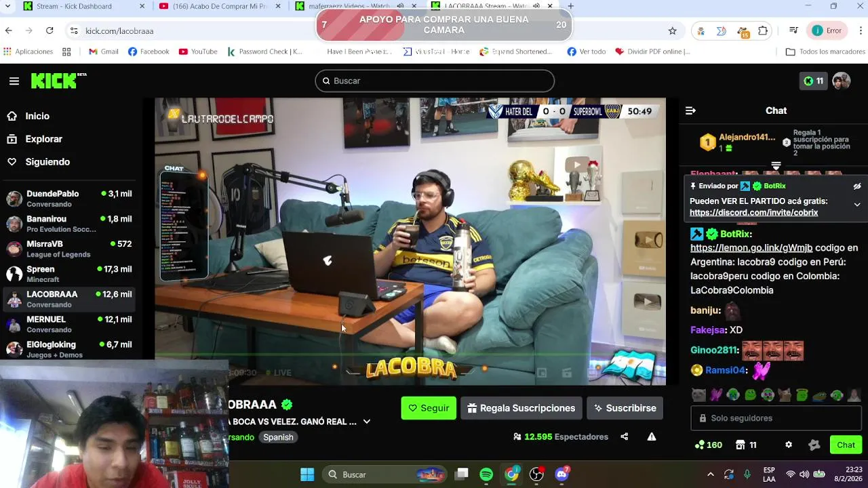The width and height of the screenshot is (868, 488).
Task: Open channel points icon showing 160
Action: click(709, 445)
